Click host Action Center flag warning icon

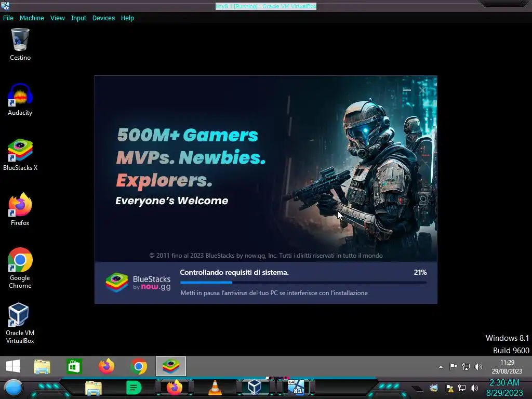click(x=449, y=388)
